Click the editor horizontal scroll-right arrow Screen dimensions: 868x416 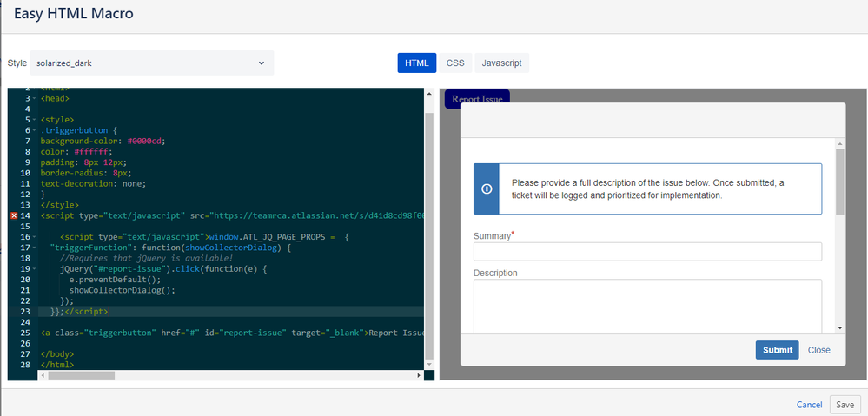(419, 375)
